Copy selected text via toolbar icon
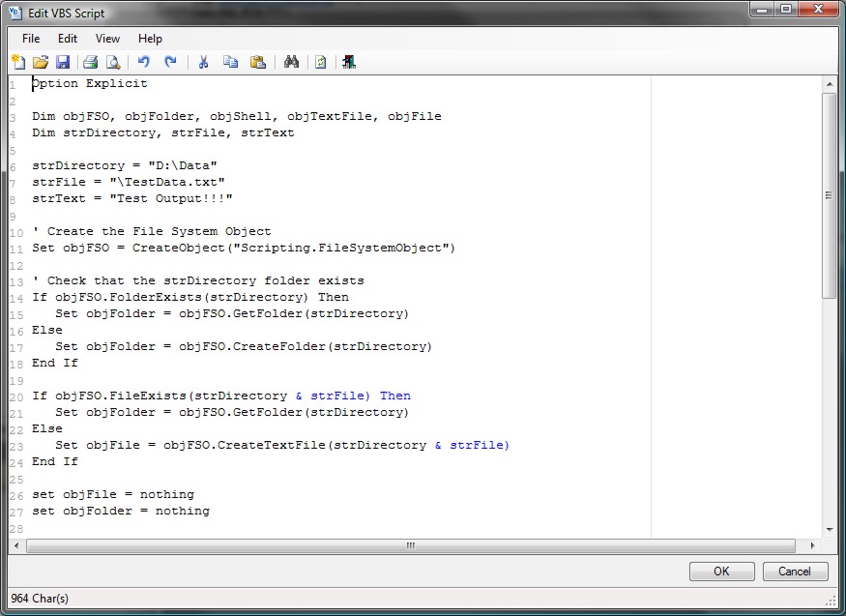 [x=230, y=62]
